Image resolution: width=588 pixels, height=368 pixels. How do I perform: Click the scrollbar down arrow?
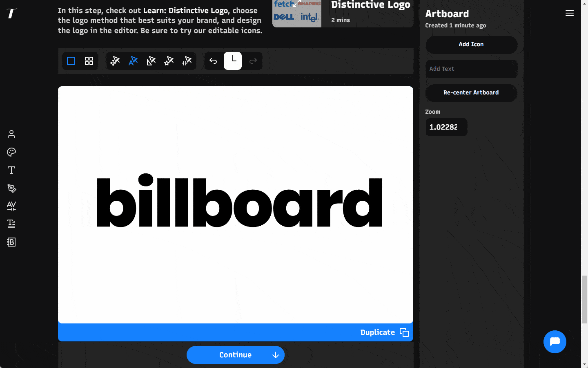coord(585,364)
